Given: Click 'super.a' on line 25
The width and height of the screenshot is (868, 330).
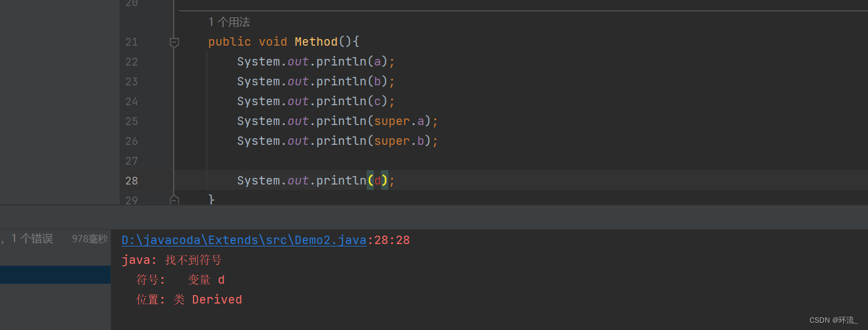Looking at the screenshot, I should pos(399,121).
